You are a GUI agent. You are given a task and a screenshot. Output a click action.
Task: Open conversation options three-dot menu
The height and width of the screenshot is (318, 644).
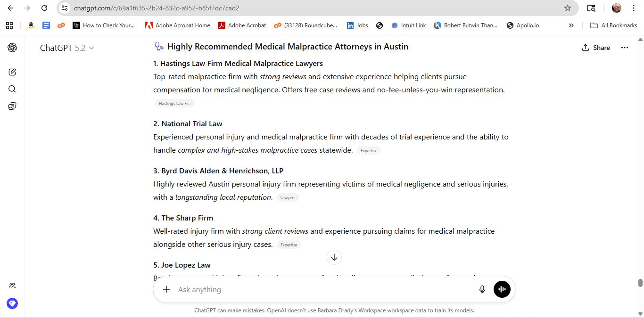[625, 48]
